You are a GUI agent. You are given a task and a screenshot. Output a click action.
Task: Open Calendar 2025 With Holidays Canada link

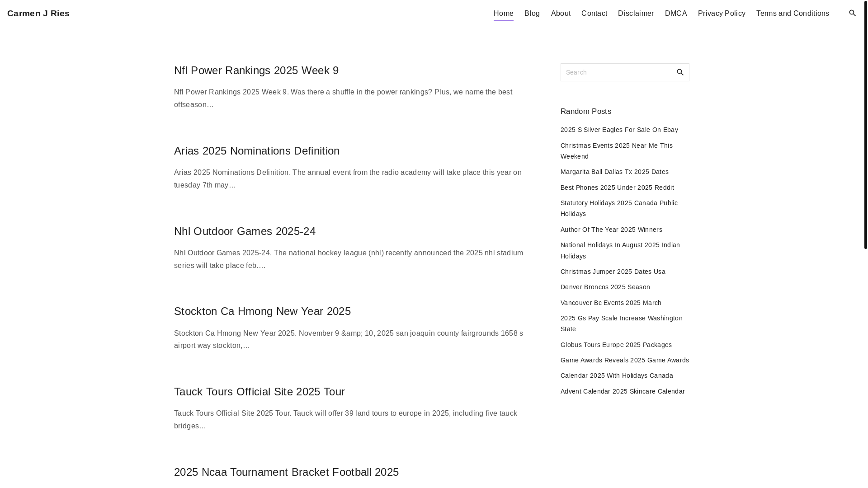(617, 375)
